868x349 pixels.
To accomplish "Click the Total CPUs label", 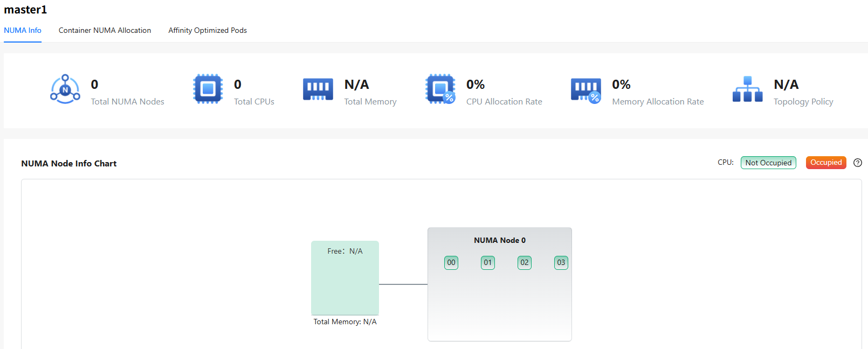I will [254, 101].
